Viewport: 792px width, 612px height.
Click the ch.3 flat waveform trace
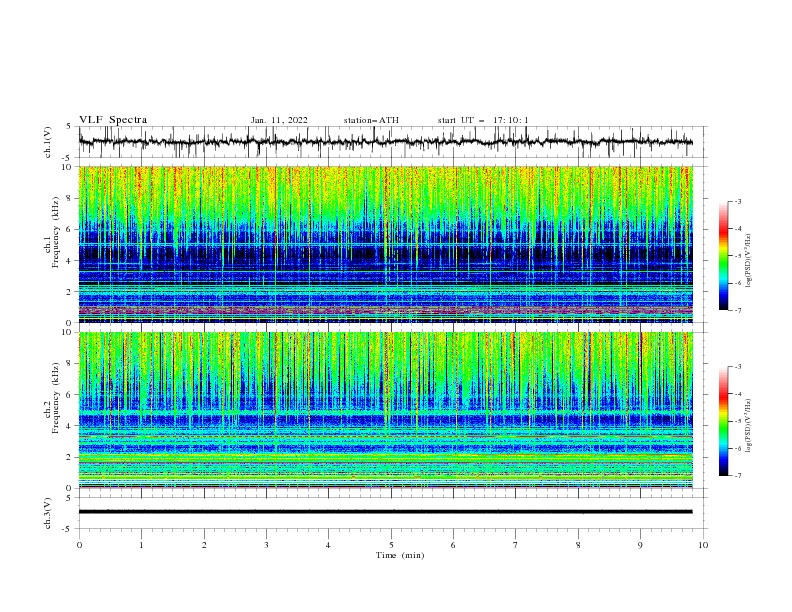[x=386, y=512]
